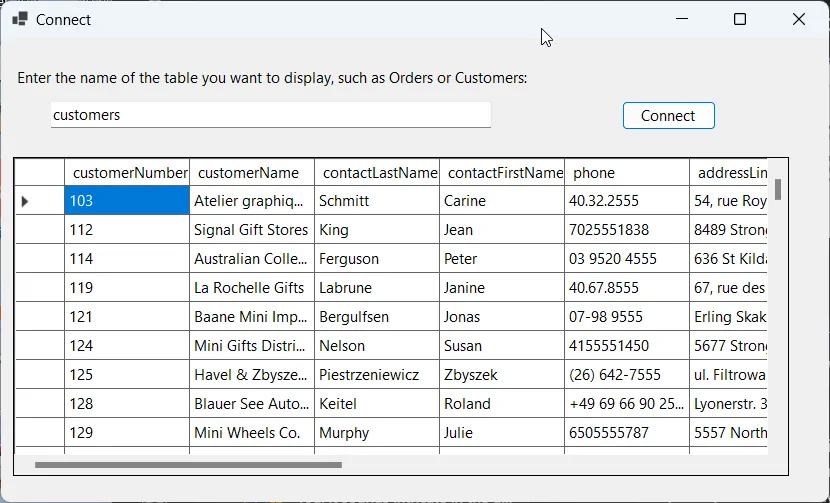Select cell with customer number 112
This screenshot has width=830, height=503.
(x=126, y=230)
